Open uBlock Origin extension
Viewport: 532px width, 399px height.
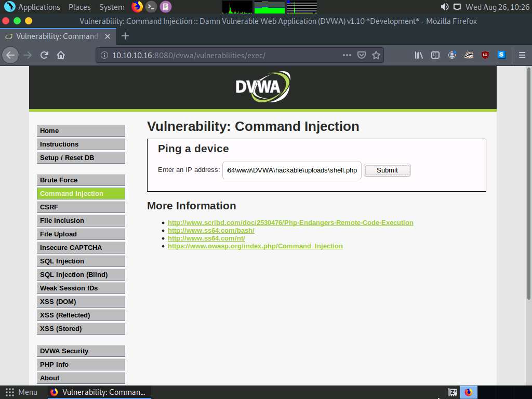(485, 55)
